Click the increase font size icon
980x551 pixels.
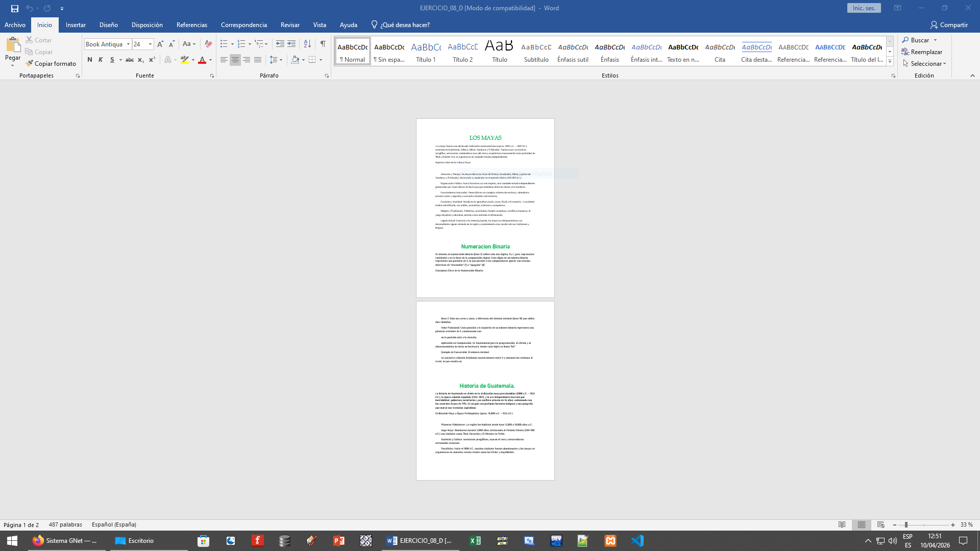(x=160, y=44)
